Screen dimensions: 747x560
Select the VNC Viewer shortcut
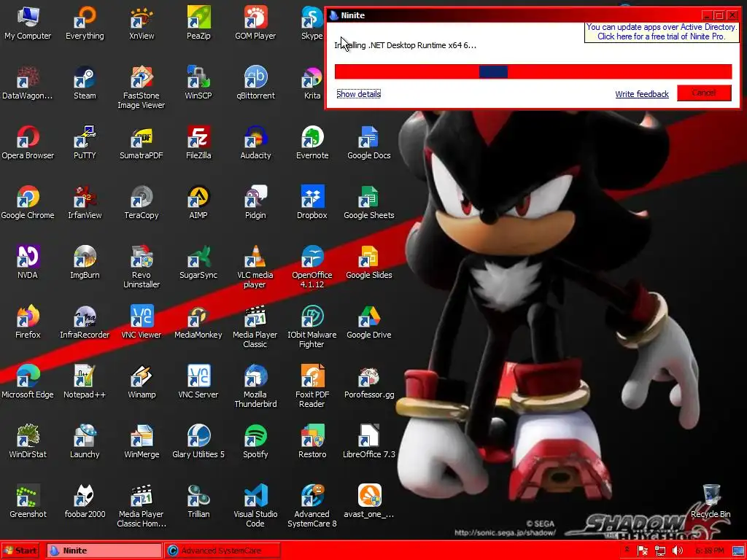pos(142,322)
